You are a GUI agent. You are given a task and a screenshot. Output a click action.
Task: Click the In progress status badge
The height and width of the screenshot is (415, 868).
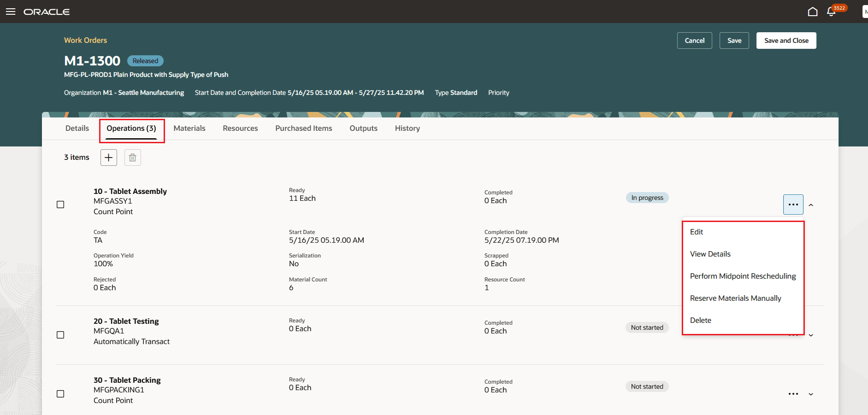coord(647,198)
